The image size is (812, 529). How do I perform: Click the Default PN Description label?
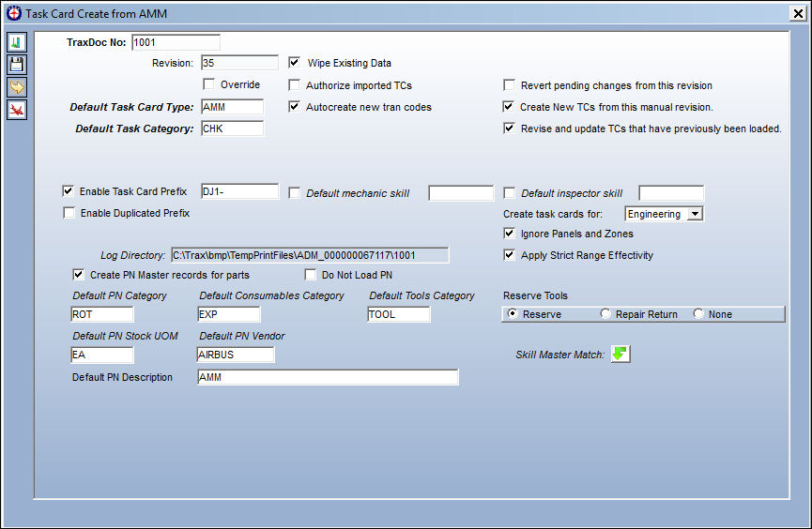click(x=122, y=377)
